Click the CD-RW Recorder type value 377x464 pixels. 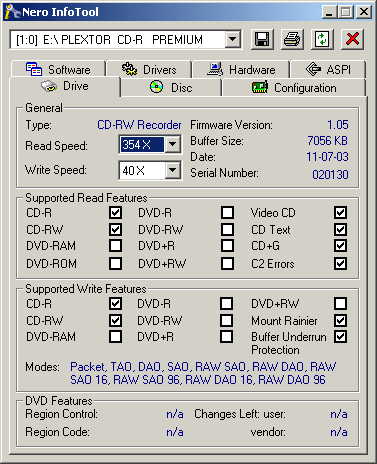pos(139,125)
